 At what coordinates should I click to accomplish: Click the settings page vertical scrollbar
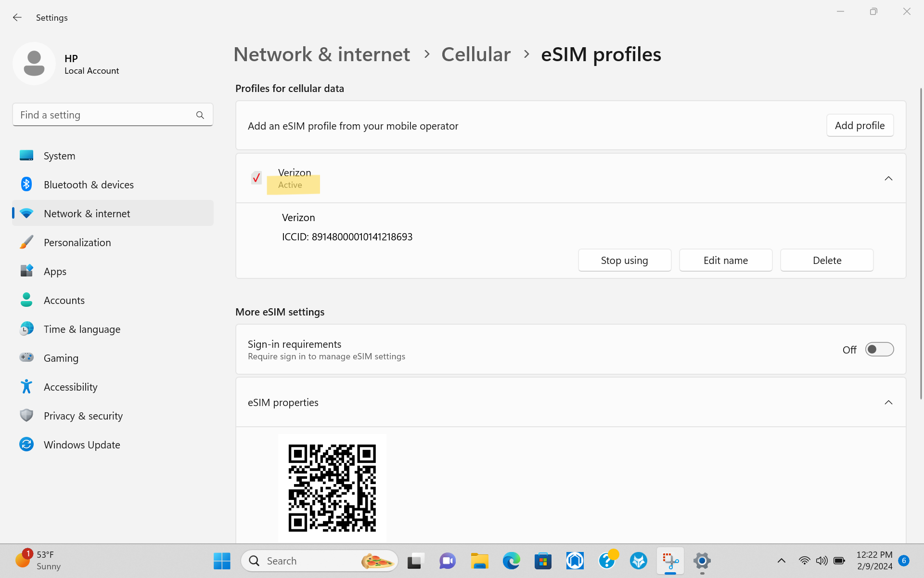point(921,243)
